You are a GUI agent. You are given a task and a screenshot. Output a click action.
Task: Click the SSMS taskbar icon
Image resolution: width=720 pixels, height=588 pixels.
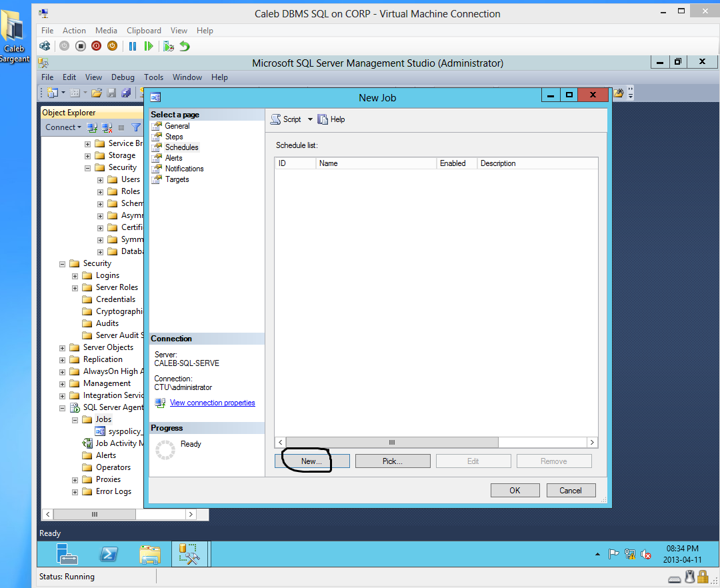189,553
